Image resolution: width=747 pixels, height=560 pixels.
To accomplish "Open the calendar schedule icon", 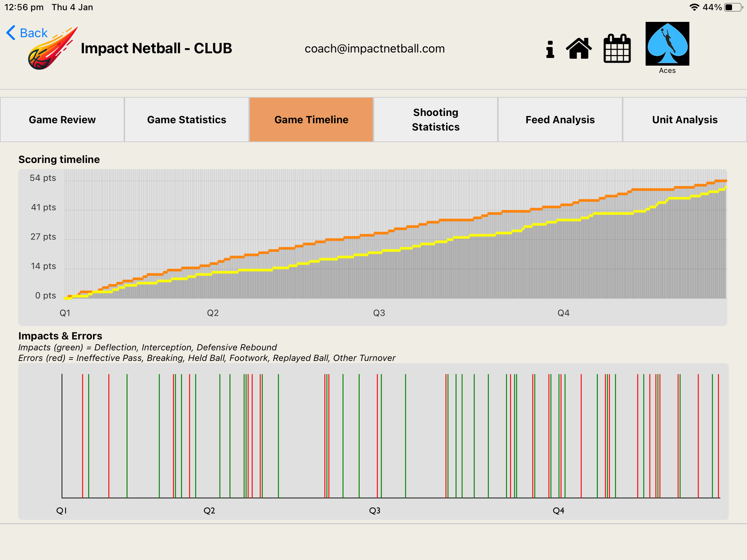I will (x=617, y=48).
